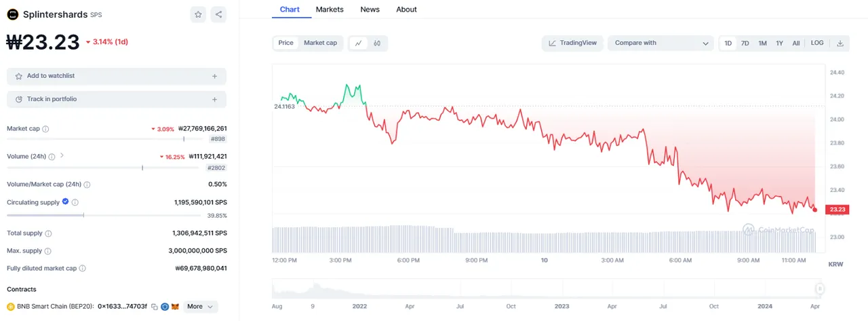Add the token to MetaMask via fox icon
The width and height of the screenshot is (868, 321).
[175, 307]
